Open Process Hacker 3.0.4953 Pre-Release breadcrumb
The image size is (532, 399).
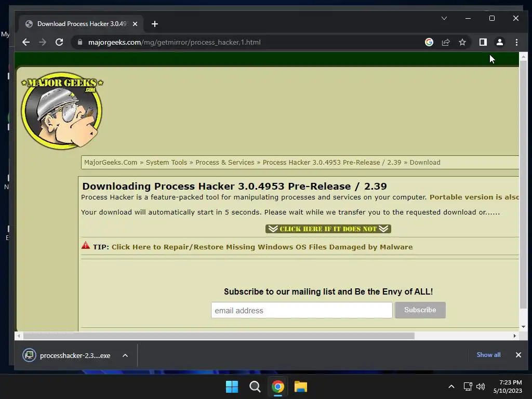pos(332,162)
